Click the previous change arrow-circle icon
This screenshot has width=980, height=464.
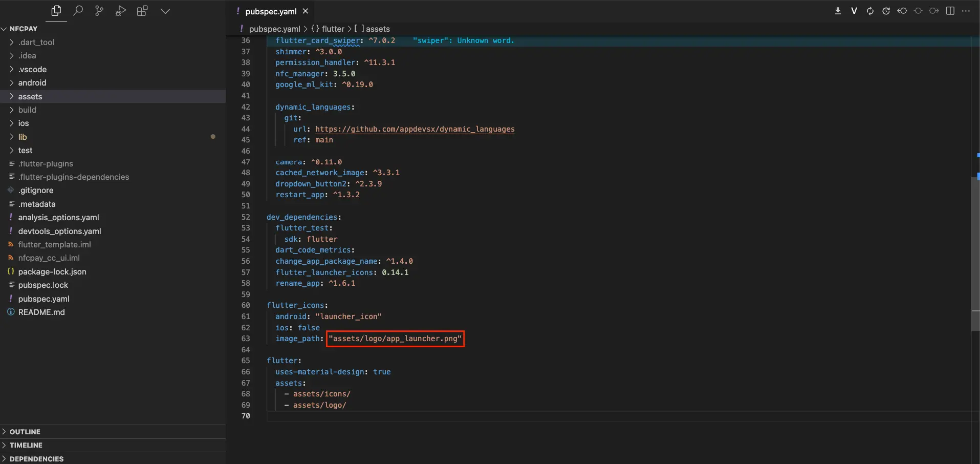pos(902,11)
